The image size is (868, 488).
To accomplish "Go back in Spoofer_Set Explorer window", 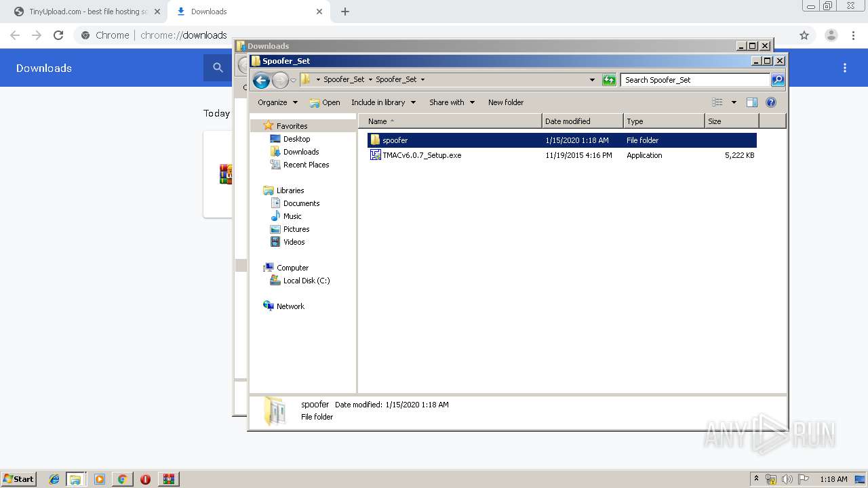I will (x=261, y=81).
